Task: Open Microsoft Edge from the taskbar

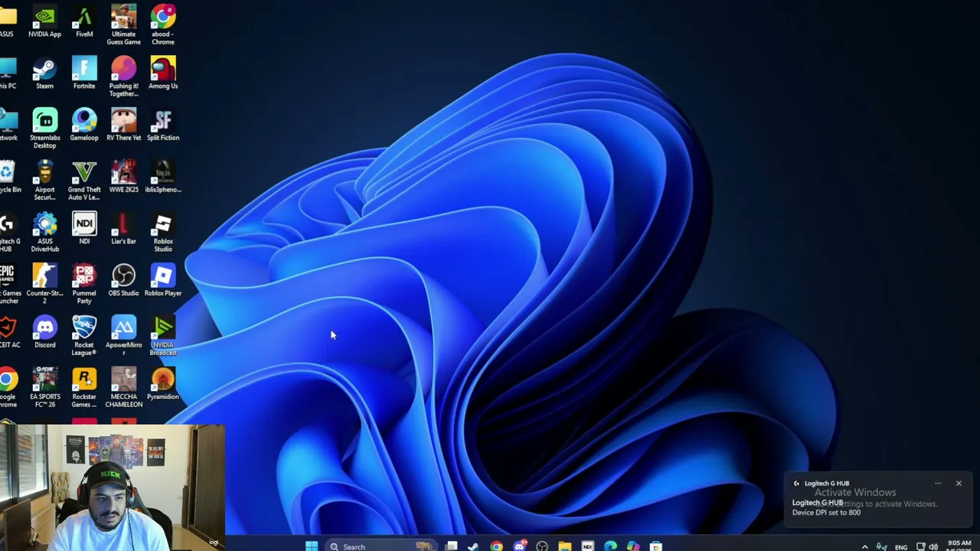Action: point(610,546)
